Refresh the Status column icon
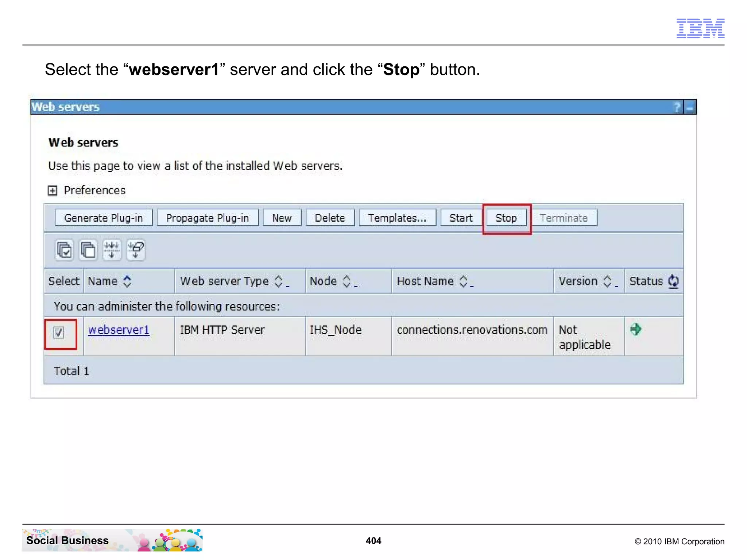This screenshot has width=747, height=560. pyautogui.click(x=673, y=281)
